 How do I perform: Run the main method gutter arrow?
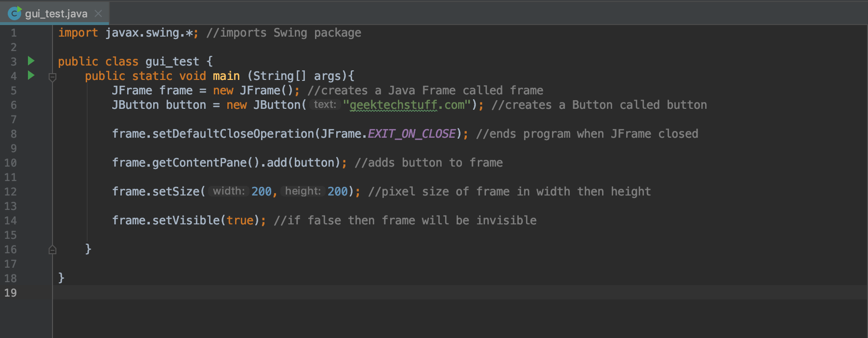pos(31,76)
